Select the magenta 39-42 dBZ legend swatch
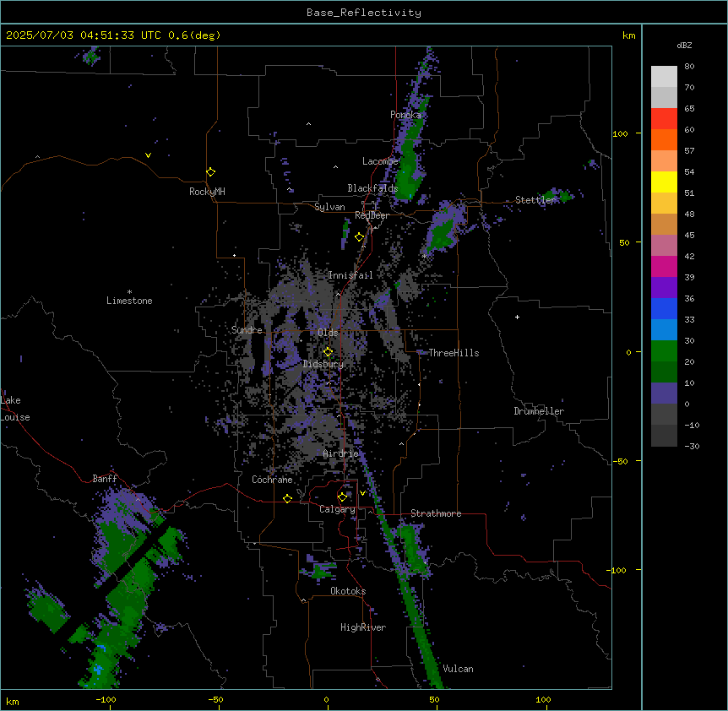 coord(664,266)
